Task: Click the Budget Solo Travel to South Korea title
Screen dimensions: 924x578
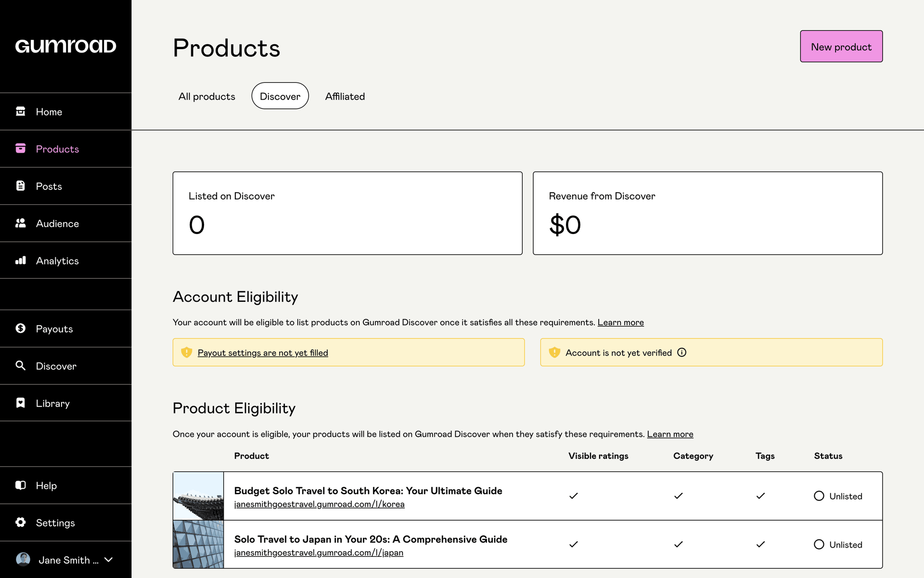Action: pyautogui.click(x=368, y=491)
